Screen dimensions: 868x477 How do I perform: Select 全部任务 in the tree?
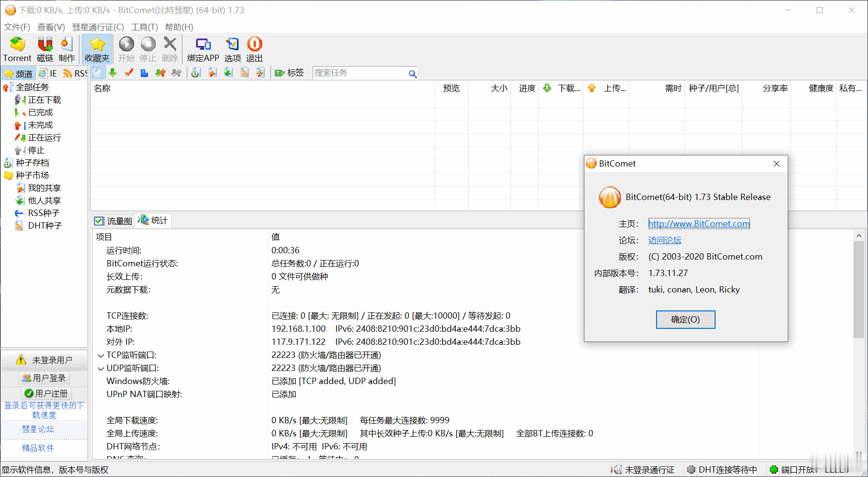point(32,87)
